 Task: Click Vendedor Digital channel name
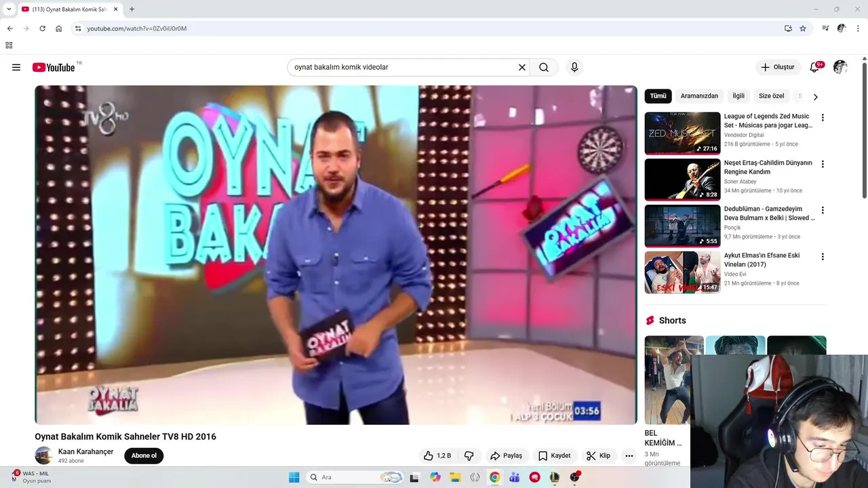pyautogui.click(x=744, y=135)
